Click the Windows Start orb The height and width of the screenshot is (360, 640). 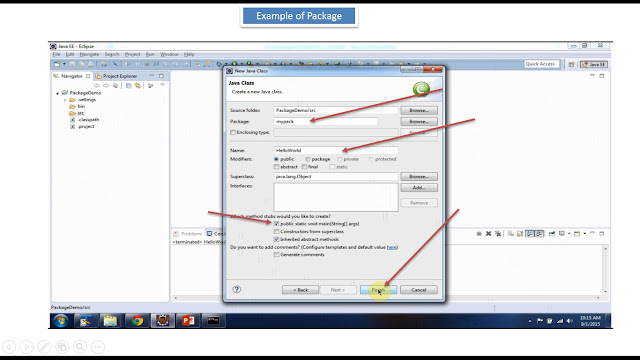[x=61, y=321]
